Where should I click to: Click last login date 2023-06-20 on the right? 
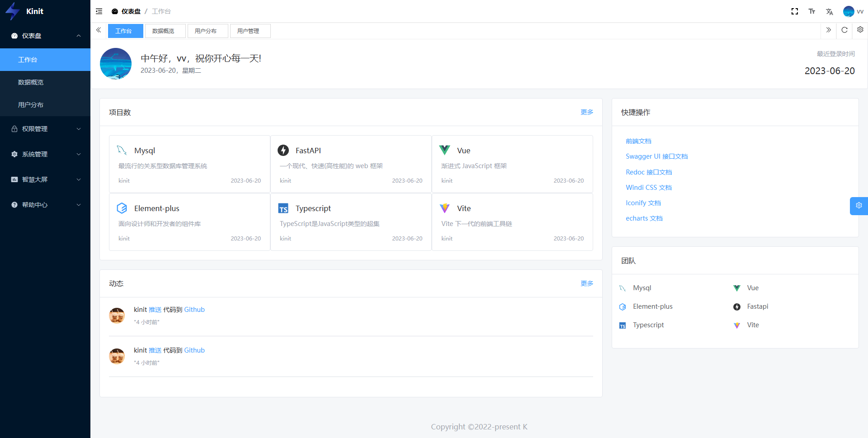click(830, 71)
